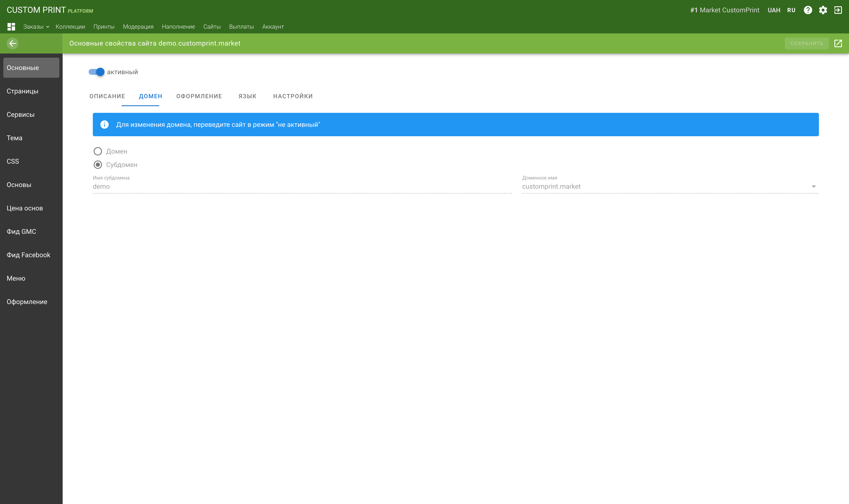Select Тема in the sidebar
Image resolution: width=849 pixels, height=504 pixels.
pos(31,138)
